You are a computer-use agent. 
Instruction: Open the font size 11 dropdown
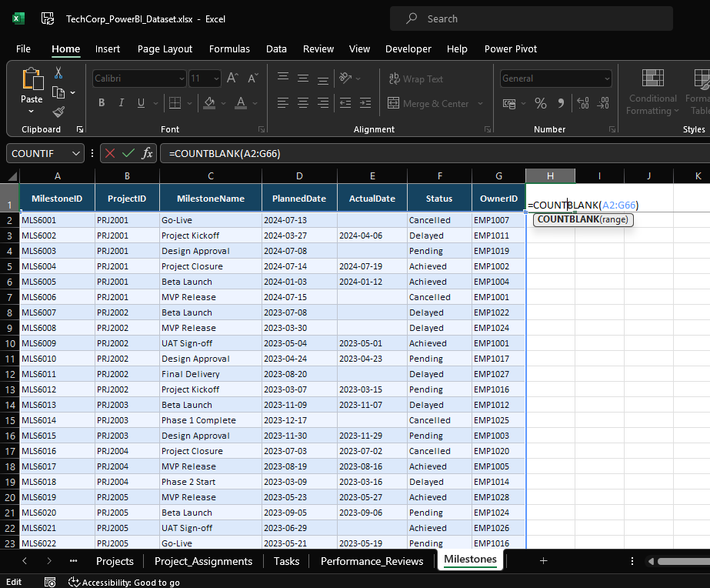(x=216, y=79)
